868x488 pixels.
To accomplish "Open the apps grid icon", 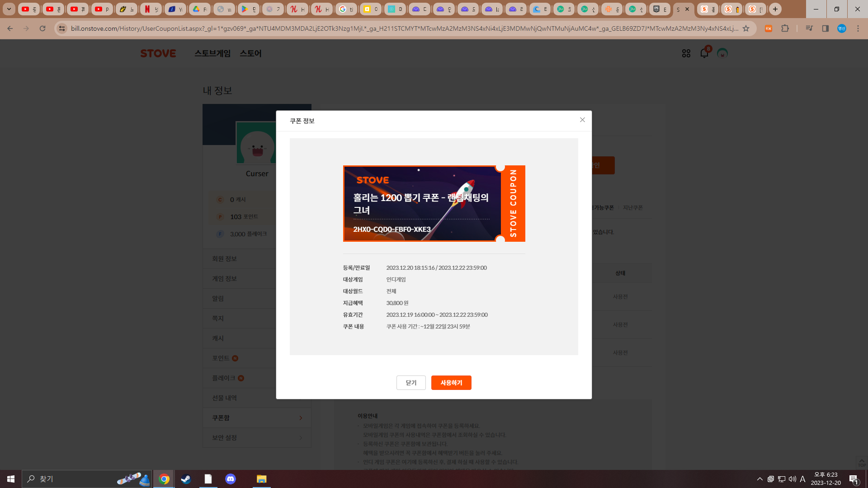I will coord(686,53).
